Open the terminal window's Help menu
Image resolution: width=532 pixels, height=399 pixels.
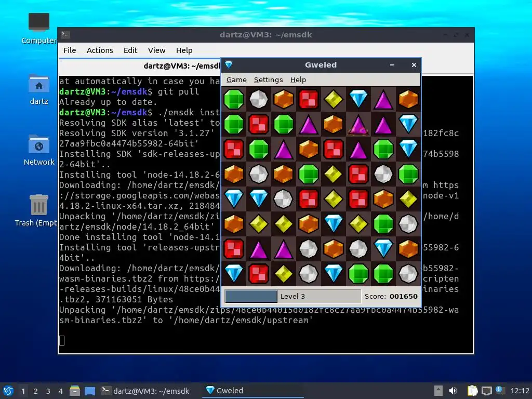pyautogui.click(x=184, y=50)
